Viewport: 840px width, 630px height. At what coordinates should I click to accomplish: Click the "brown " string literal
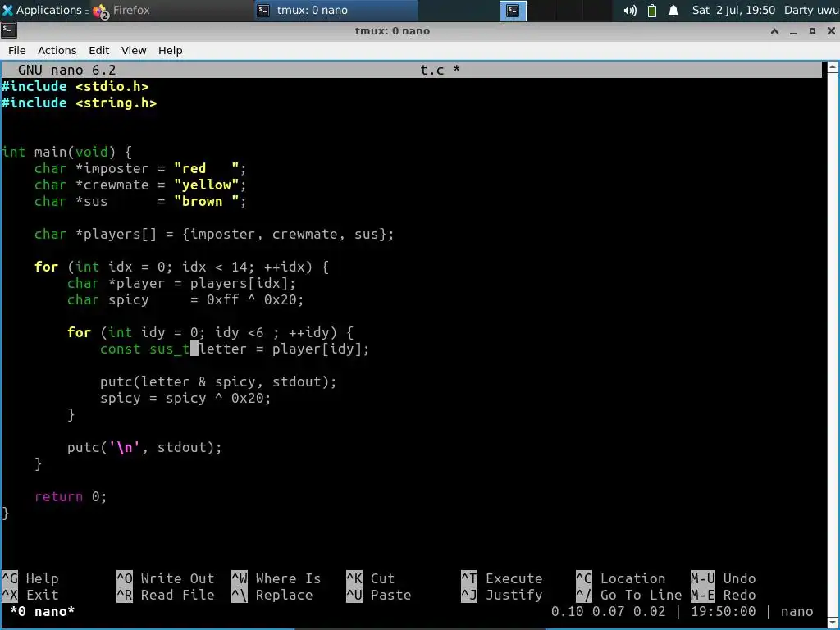tap(206, 202)
